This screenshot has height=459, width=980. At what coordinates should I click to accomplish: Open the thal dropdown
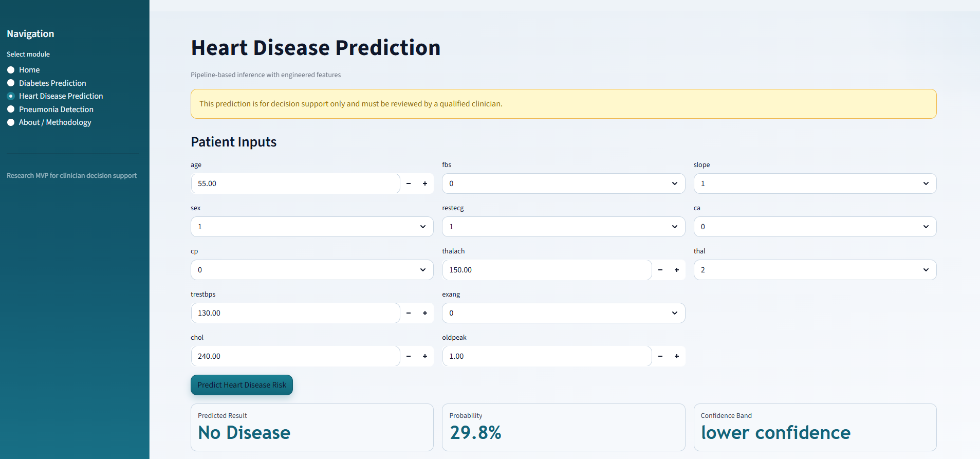point(815,270)
